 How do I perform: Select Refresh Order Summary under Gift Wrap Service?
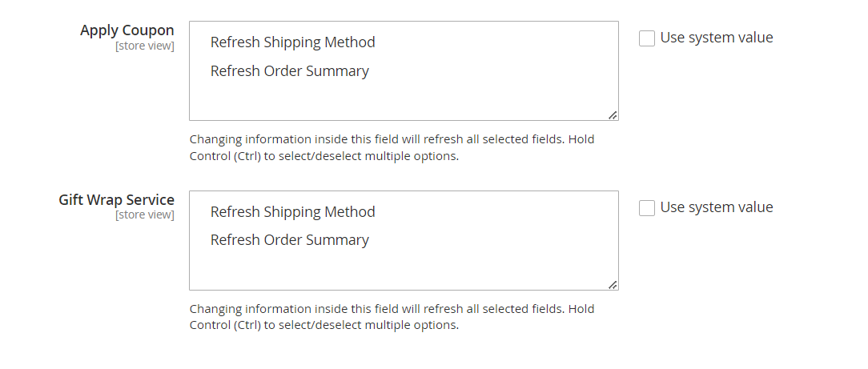[289, 240]
